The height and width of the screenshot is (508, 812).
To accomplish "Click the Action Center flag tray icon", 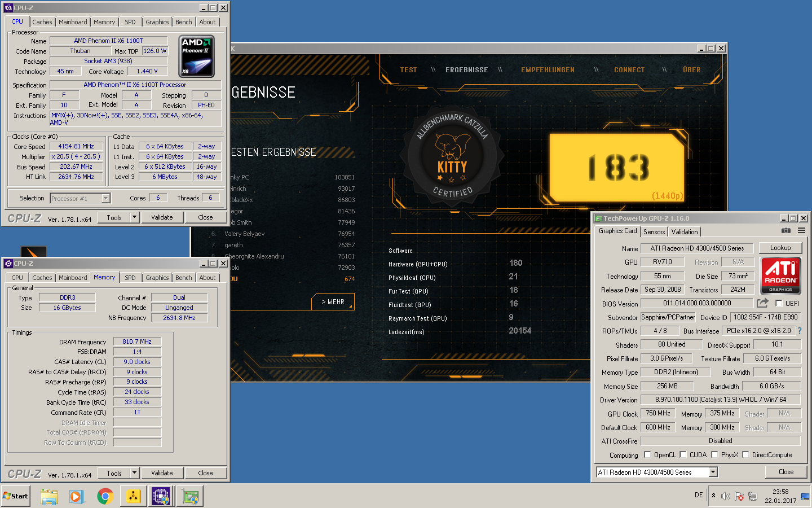I will 739,496.
